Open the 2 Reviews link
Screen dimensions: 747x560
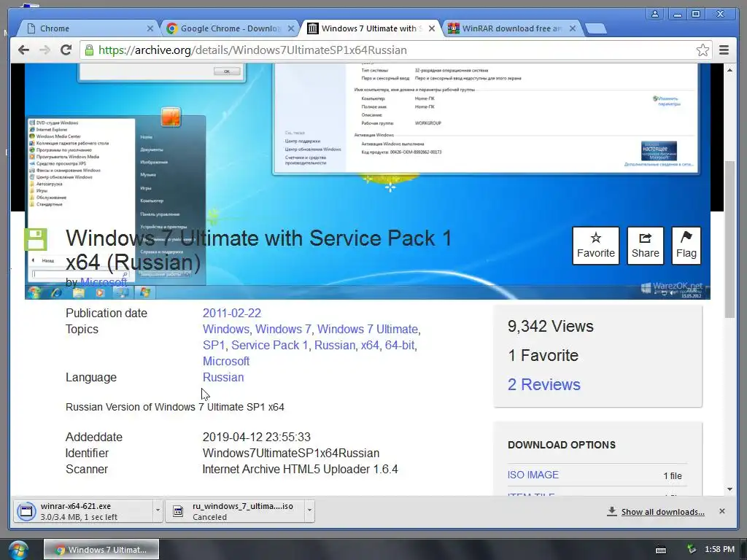[x=544, y=384]
